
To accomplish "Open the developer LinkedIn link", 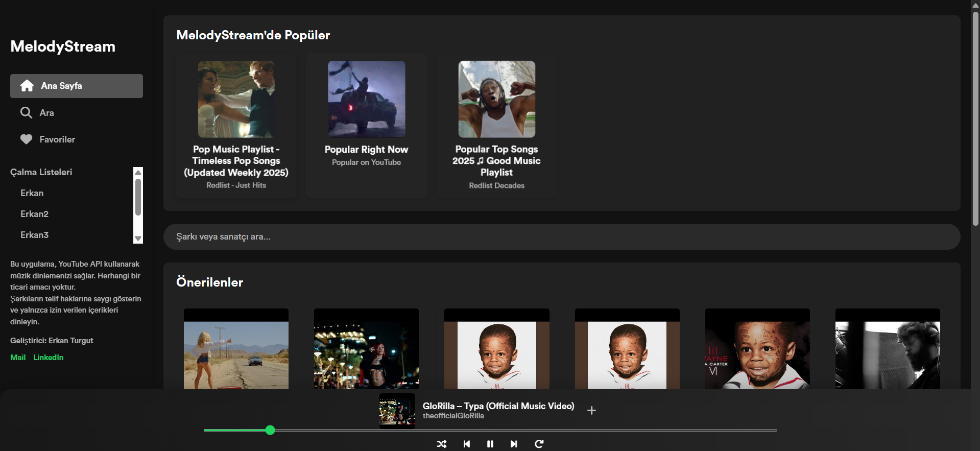I will 49,358.
